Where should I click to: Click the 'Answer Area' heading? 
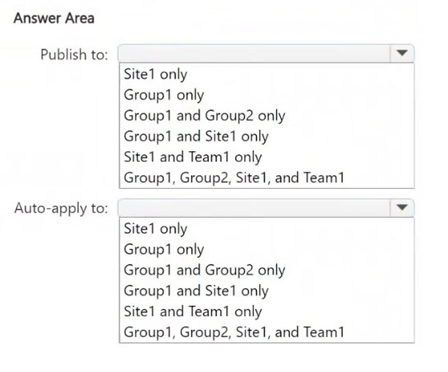click(54, 18)
